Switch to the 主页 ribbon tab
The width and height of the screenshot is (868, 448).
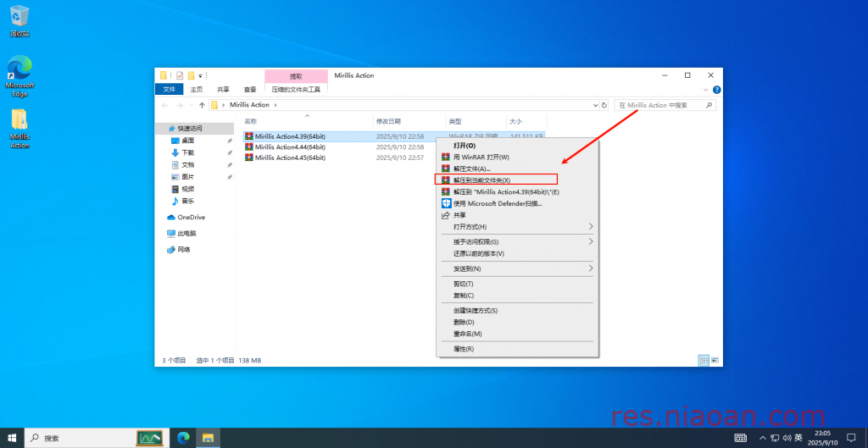(x=197, y=89)
